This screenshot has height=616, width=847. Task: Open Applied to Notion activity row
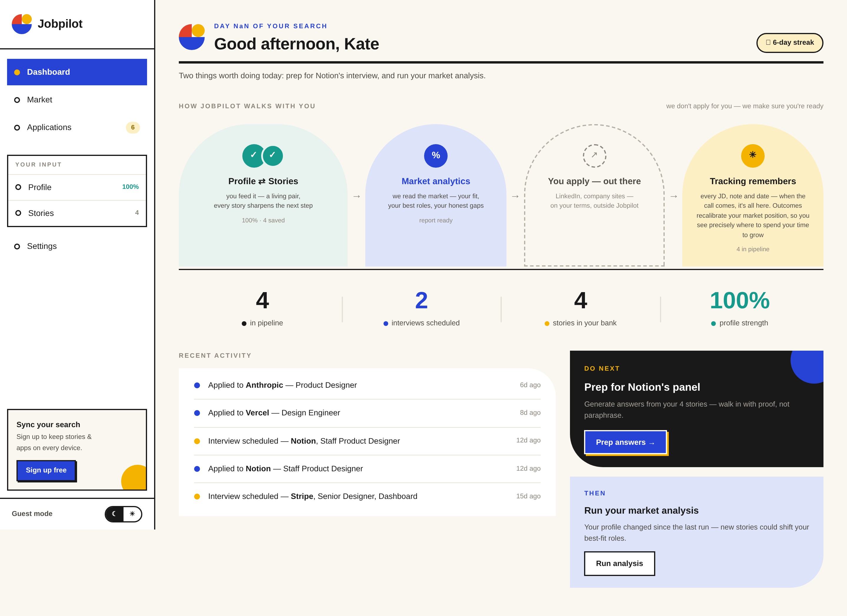pyautogui.click(x=367, y=469)
